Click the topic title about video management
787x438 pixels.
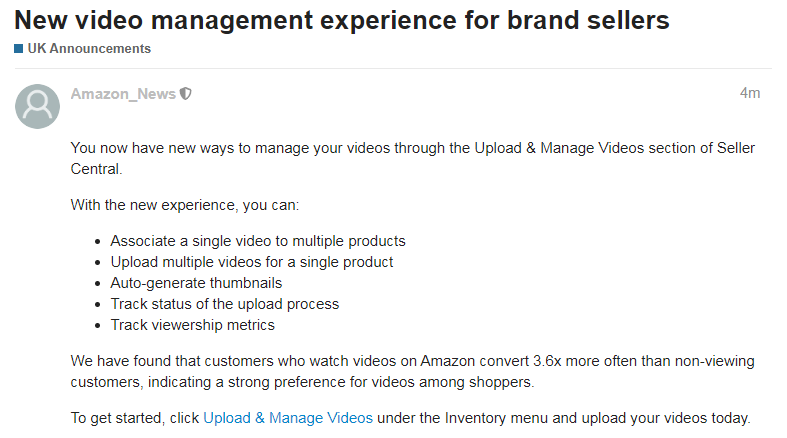click(x=341, y=20)
